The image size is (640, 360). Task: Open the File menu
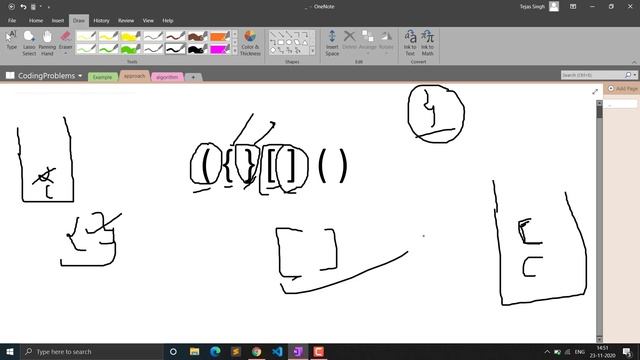pos(12,20)
